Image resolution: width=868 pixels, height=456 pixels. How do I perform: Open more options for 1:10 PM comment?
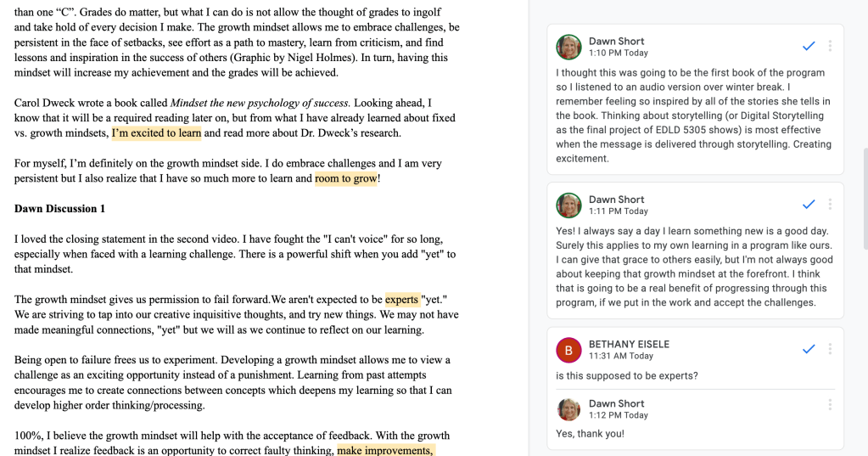point(830,46)
